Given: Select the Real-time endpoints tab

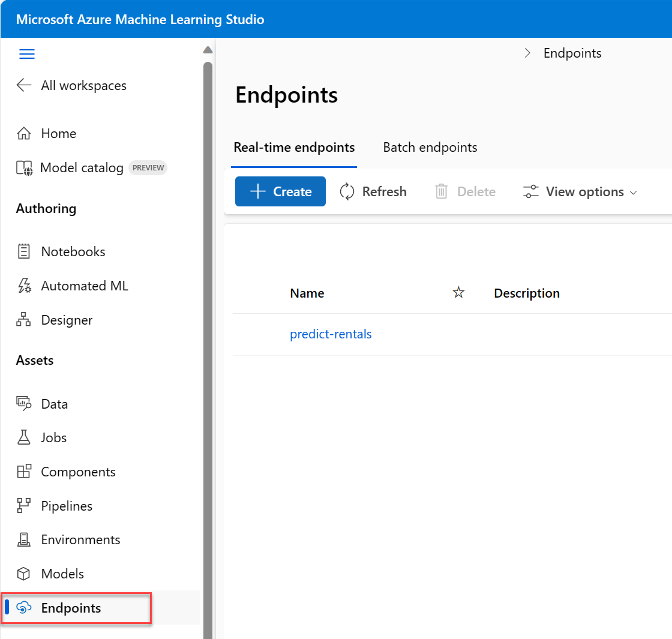Looking at the screenshot, I should point(294,148).
